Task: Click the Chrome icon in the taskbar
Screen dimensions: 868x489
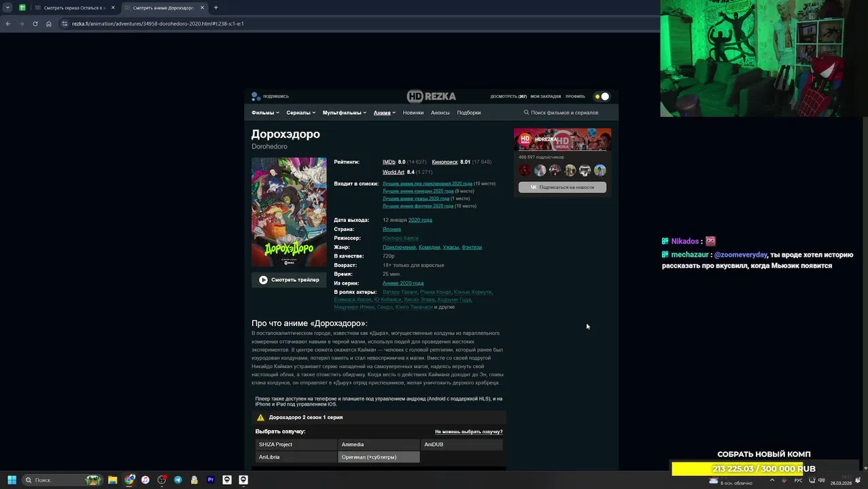Action: click(129, 480)
